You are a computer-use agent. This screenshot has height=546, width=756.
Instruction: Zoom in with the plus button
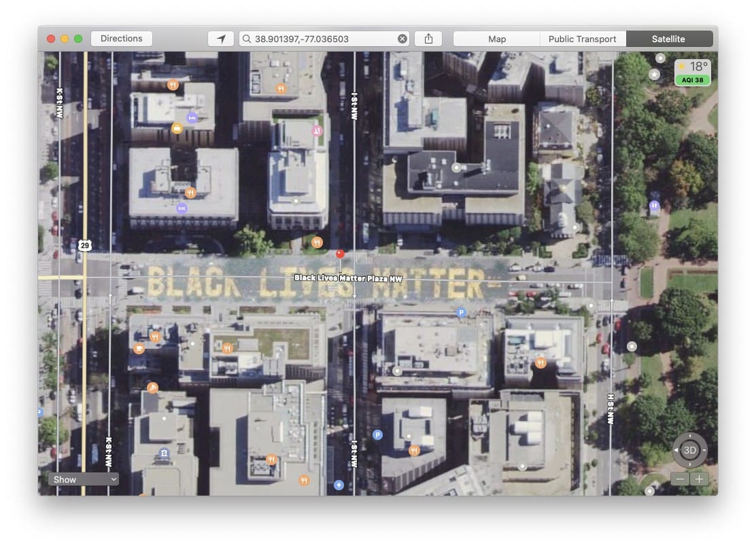(x=699, y=479)
